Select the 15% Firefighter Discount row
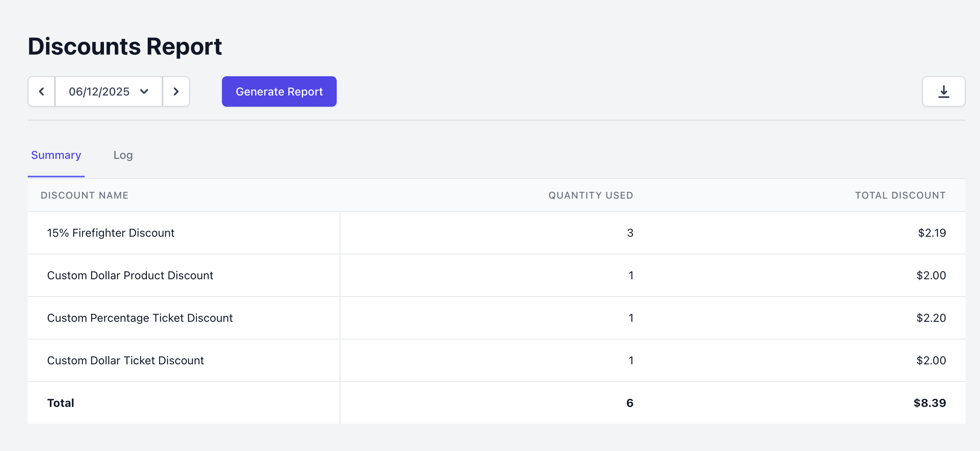The image size is (980, 451). point(110,233)
